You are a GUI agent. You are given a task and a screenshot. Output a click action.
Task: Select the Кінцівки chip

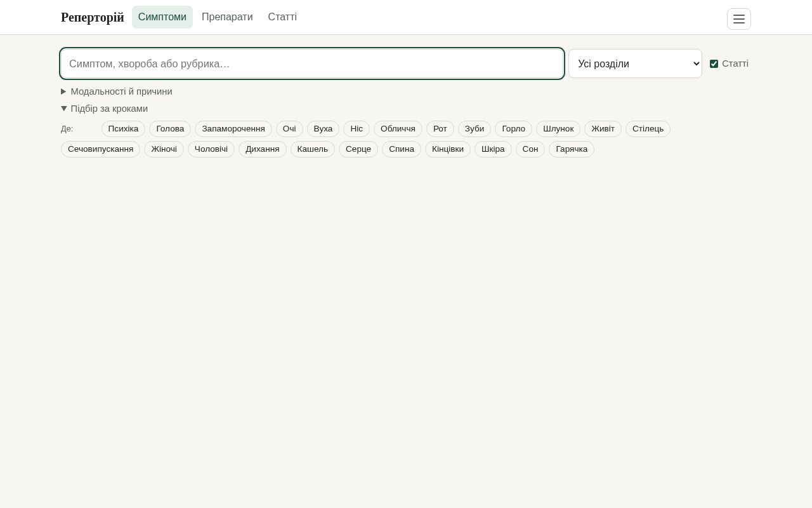448,149
